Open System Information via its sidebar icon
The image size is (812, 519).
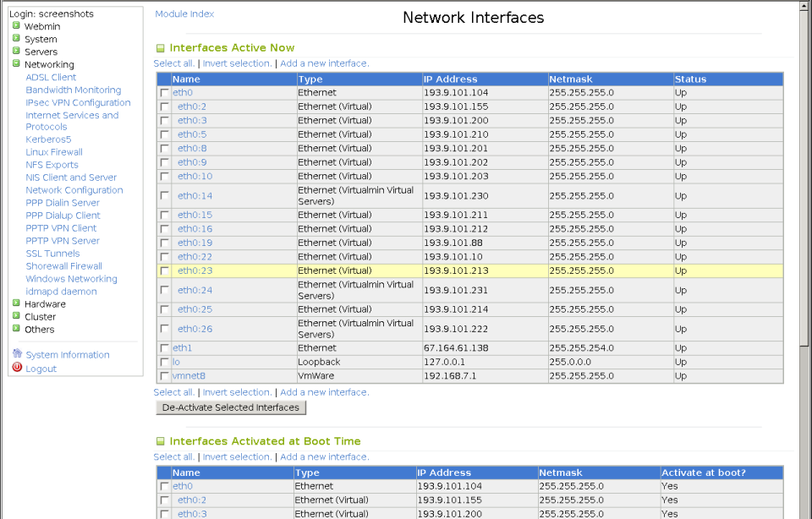click(19, 354)
